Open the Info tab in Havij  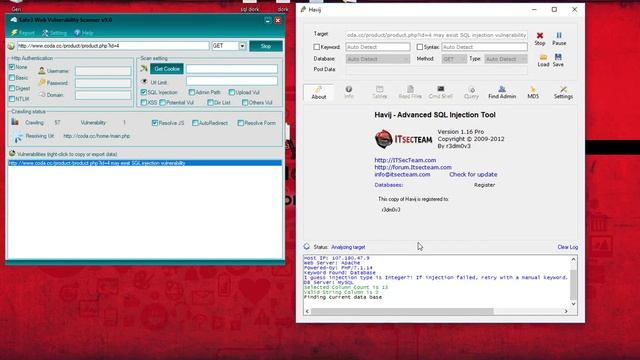(349, 92)
